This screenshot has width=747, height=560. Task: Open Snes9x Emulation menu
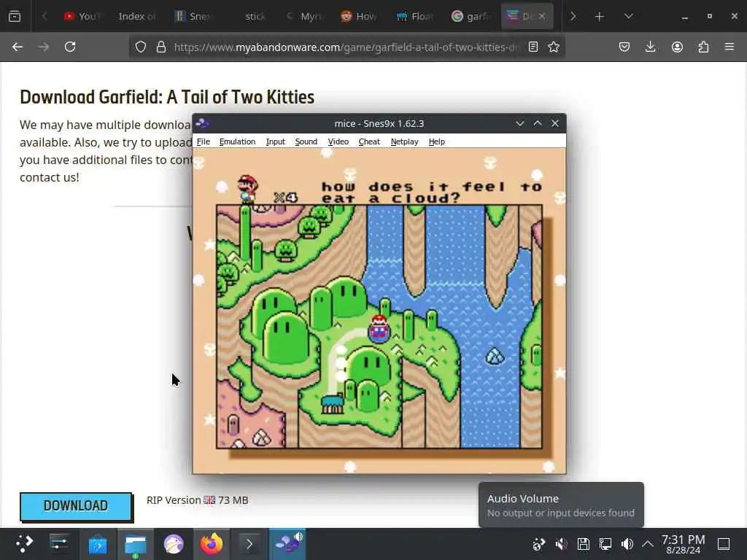click(x=237, y=141)
